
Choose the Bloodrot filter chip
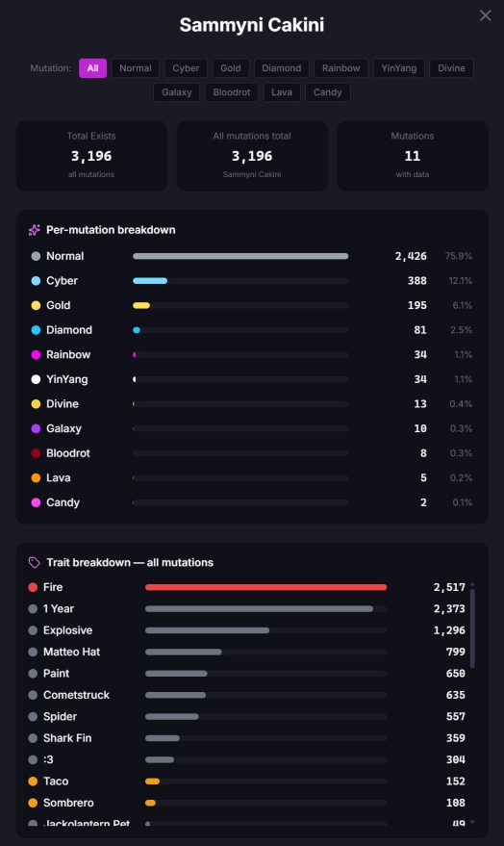coord(232,92)
